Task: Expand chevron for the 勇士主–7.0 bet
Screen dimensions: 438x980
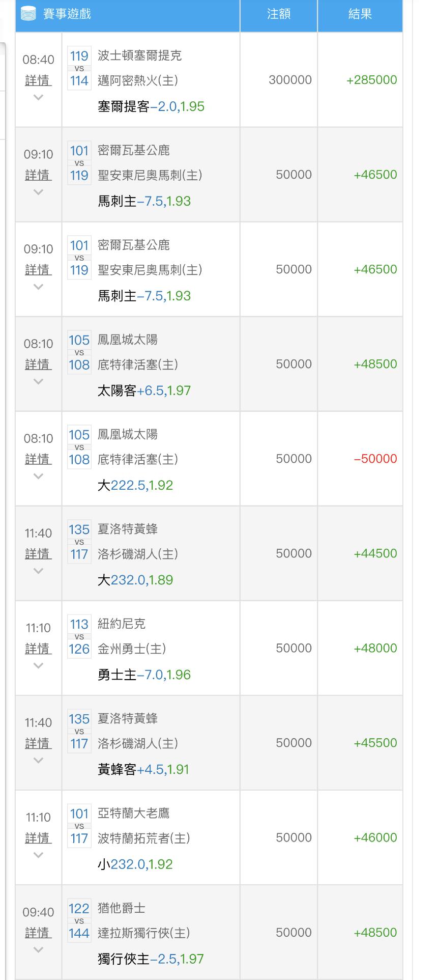Action: (38, 665)
